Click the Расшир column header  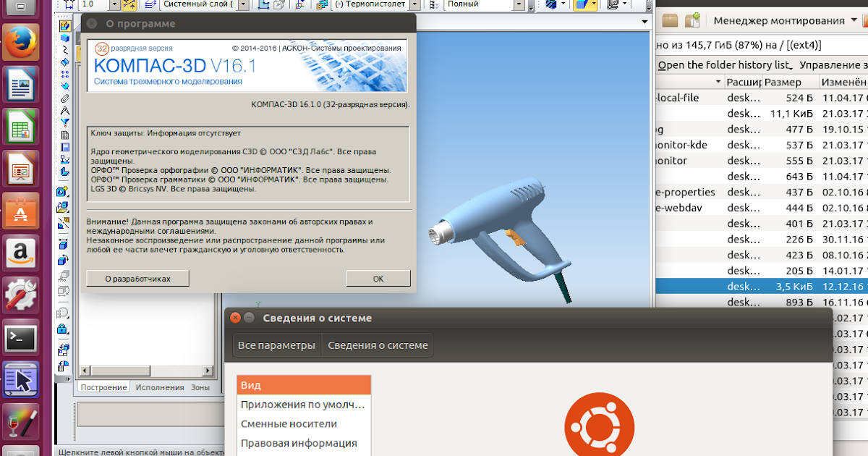[x=743, y=82]
